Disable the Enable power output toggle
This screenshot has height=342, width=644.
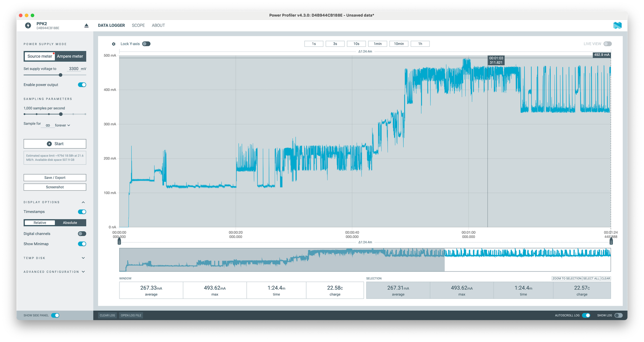[82, 85]
